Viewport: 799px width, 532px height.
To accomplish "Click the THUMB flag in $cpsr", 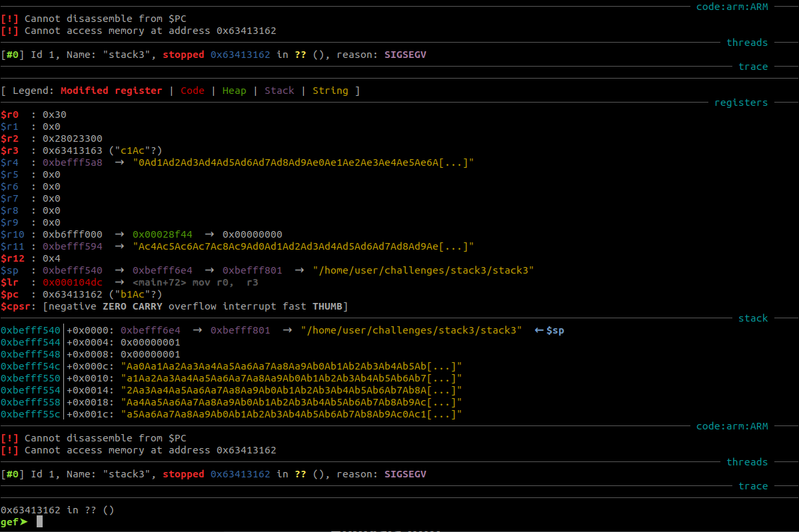I will coord(327,306).
